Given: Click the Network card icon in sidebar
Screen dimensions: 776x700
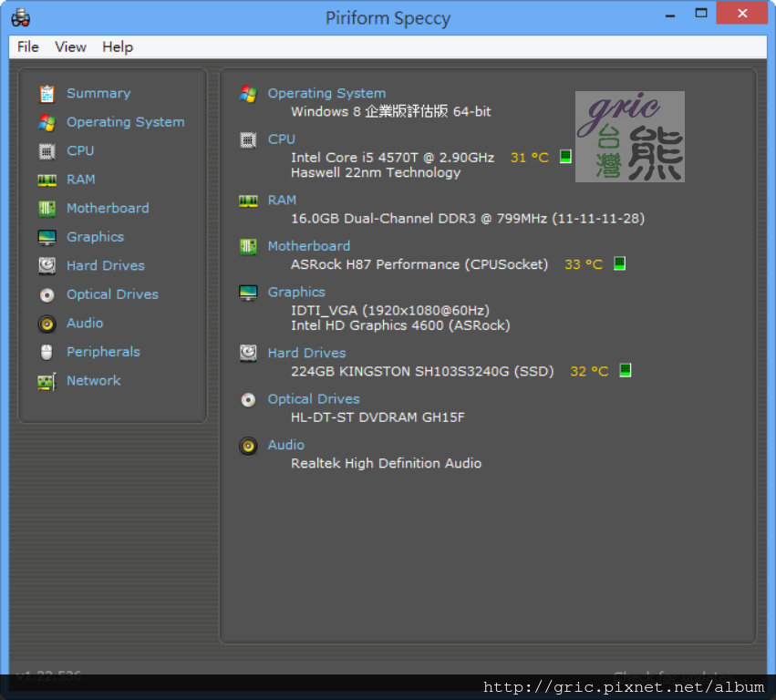Looking at the screenshot, I should tap(47, 381).
